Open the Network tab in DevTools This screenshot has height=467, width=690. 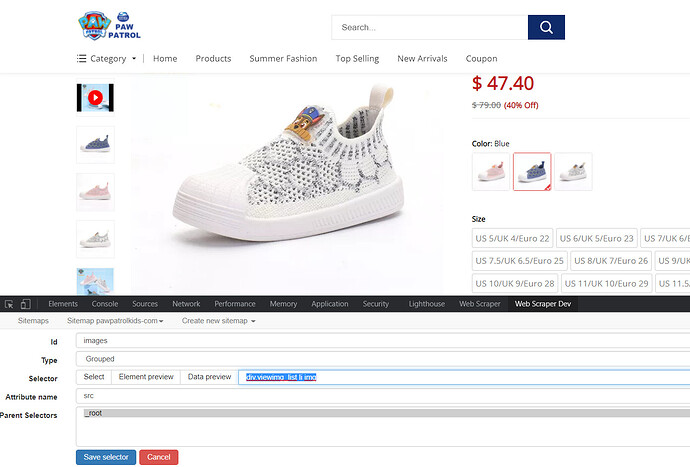point(186,303)
